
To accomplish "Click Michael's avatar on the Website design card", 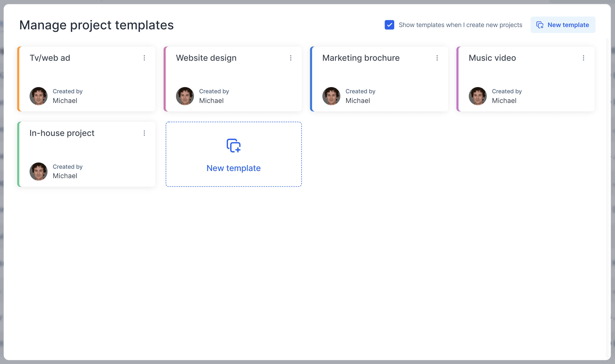I will [x=185, y=96].
